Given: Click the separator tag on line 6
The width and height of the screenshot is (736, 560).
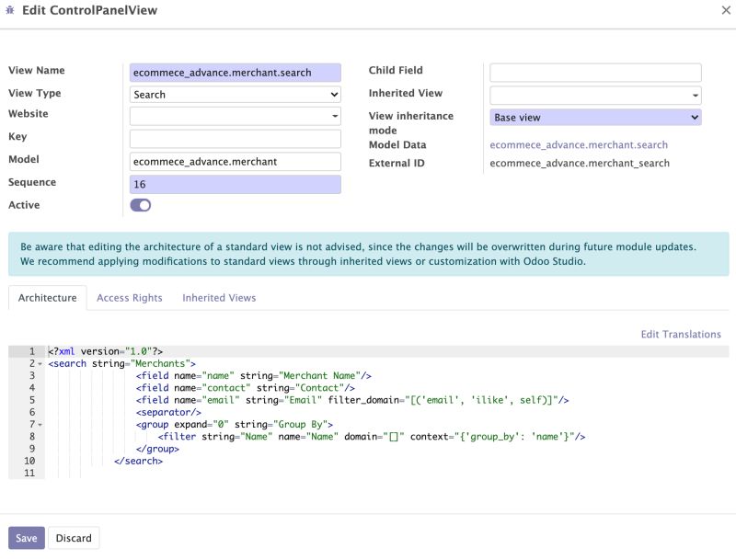Looking at the screenshot, I should (168, 412).
